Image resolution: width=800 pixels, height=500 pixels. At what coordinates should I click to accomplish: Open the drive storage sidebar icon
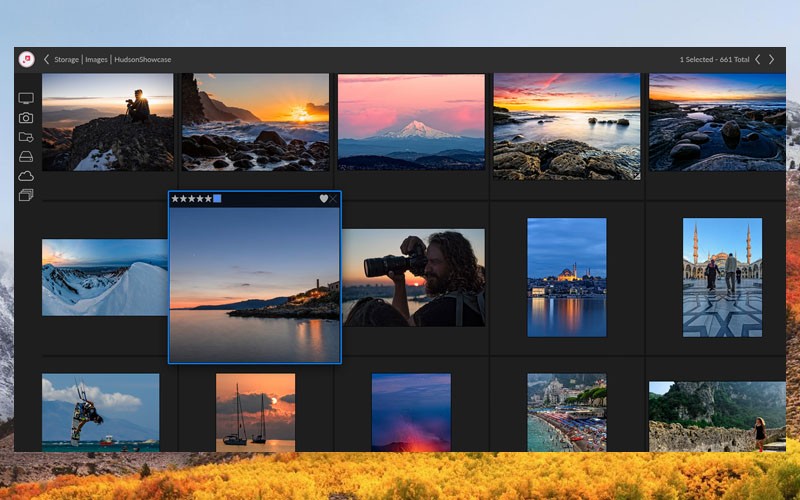click(26, 157)
